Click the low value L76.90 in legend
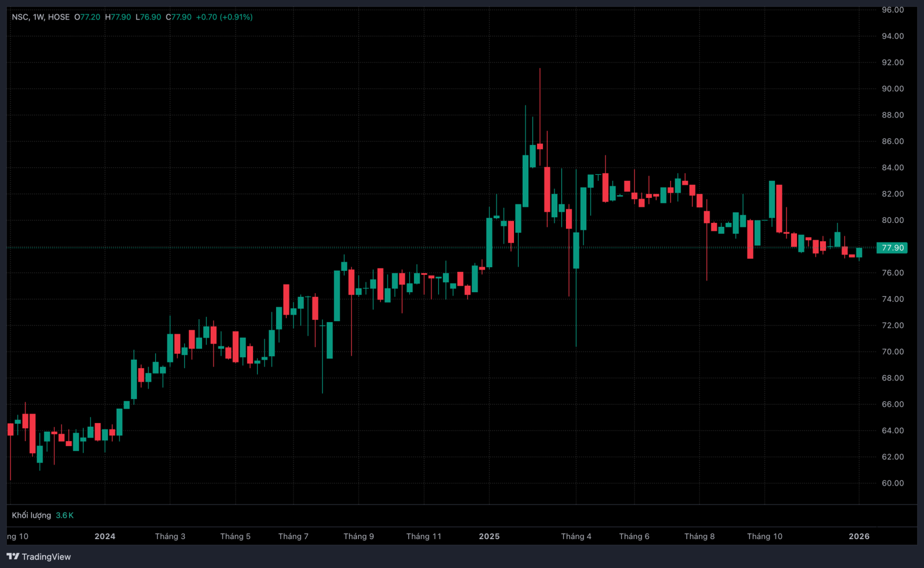This screenshot has width=924, height=568. click(148, 17)
